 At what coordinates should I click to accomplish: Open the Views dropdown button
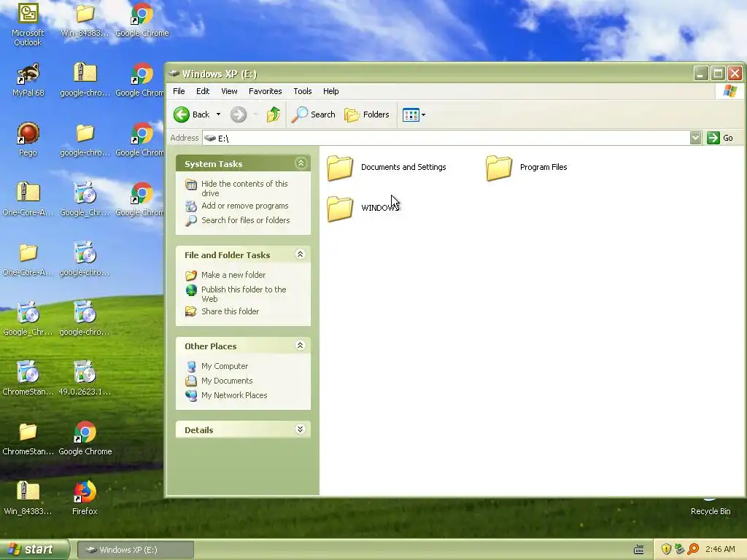coord(414,114)
